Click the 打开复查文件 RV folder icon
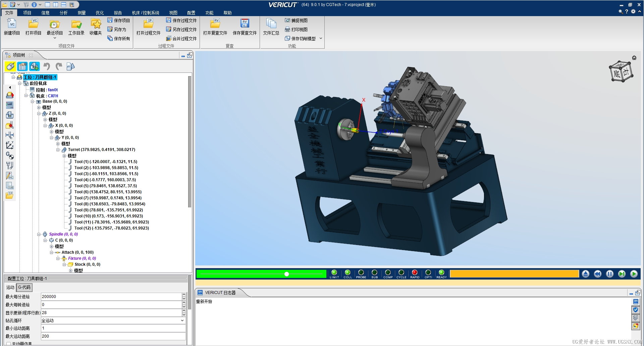Screen dimensions: 644x346 tap(215, 23)
